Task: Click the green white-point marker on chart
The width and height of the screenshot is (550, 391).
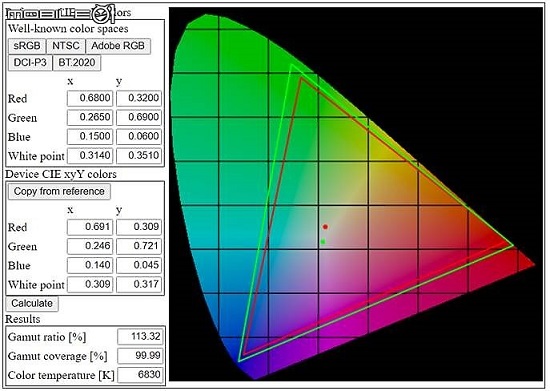Action: (x=323, y=242)
